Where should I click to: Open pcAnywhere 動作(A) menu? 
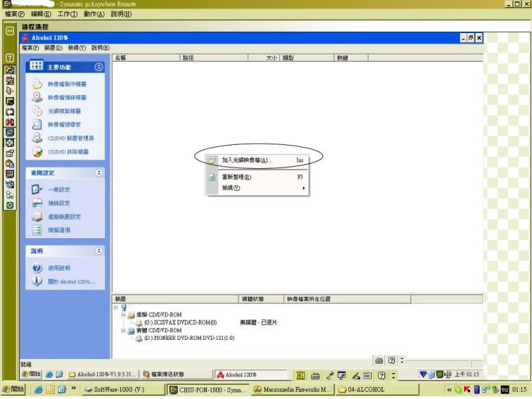(x=94, y=14)
